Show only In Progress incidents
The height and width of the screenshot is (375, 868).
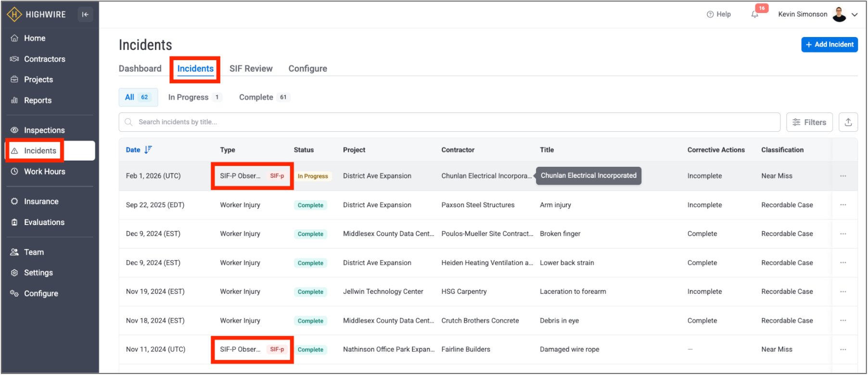(194, 97)
